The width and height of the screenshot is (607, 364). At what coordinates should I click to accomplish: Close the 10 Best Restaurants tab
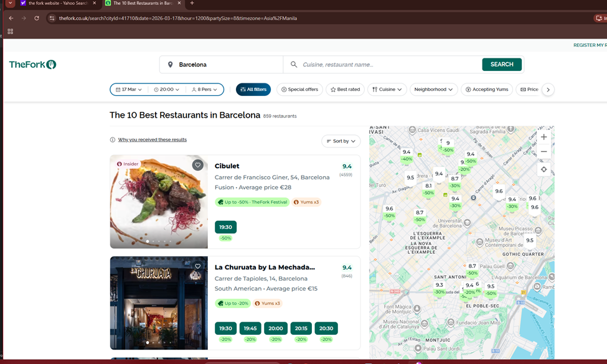[x=179, y=3]
